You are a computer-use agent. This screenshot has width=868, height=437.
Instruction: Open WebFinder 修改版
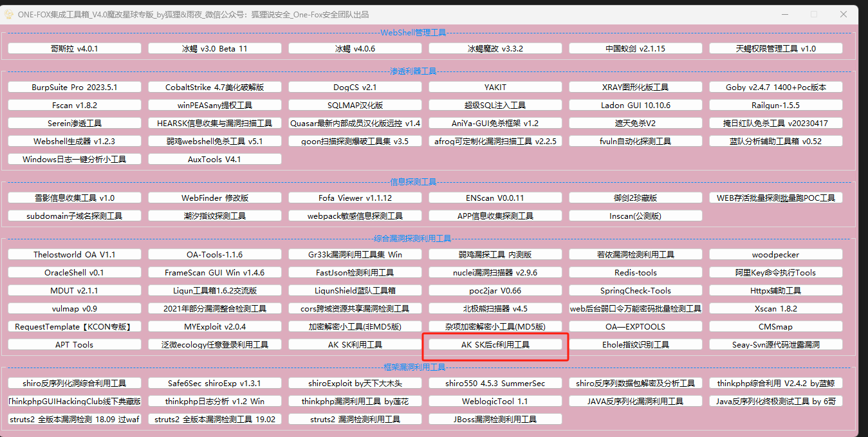(215, 198)
